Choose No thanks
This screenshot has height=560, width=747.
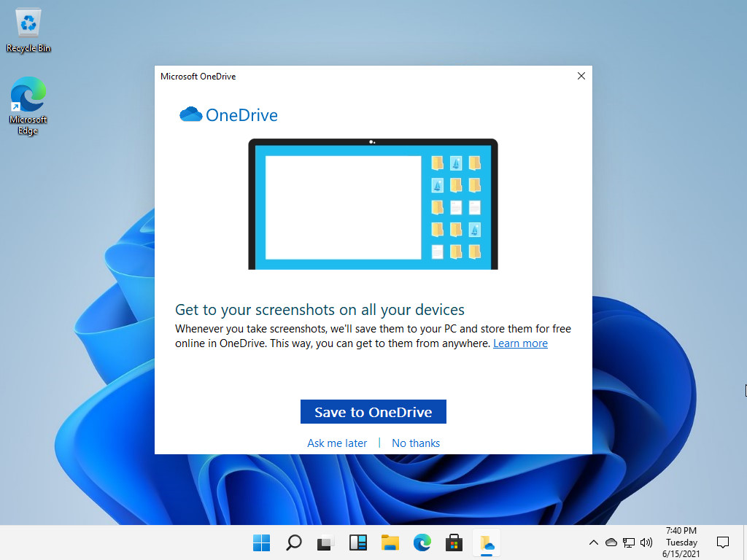(415, 443)
